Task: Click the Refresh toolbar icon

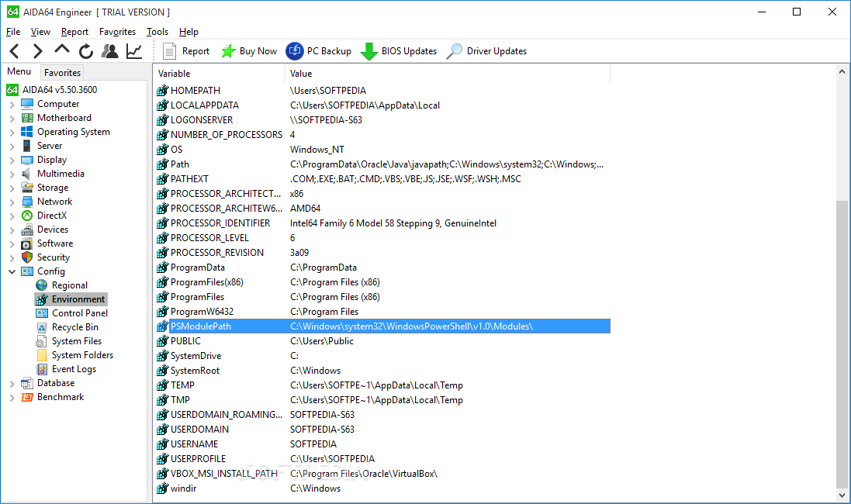Action: point(86,51)
